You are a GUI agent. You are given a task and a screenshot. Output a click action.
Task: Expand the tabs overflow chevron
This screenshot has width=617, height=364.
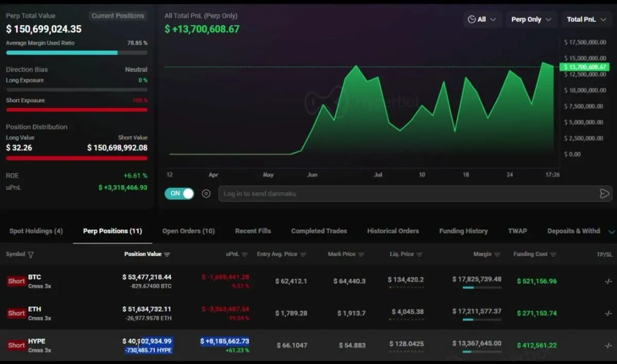[x=611, y=232]
